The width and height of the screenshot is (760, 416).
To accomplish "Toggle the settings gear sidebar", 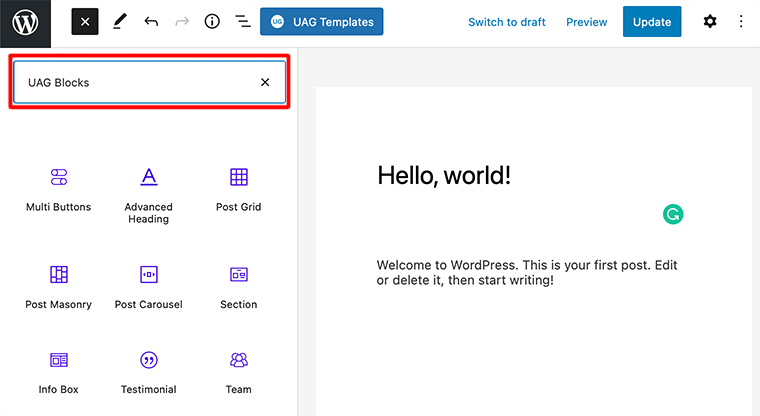I will 710,22.
